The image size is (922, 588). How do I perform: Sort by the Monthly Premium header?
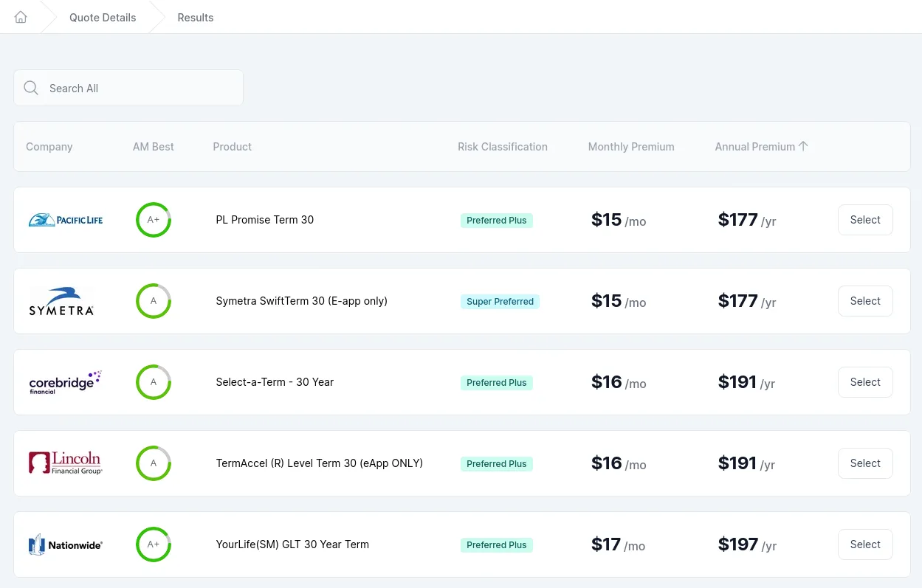631,147
